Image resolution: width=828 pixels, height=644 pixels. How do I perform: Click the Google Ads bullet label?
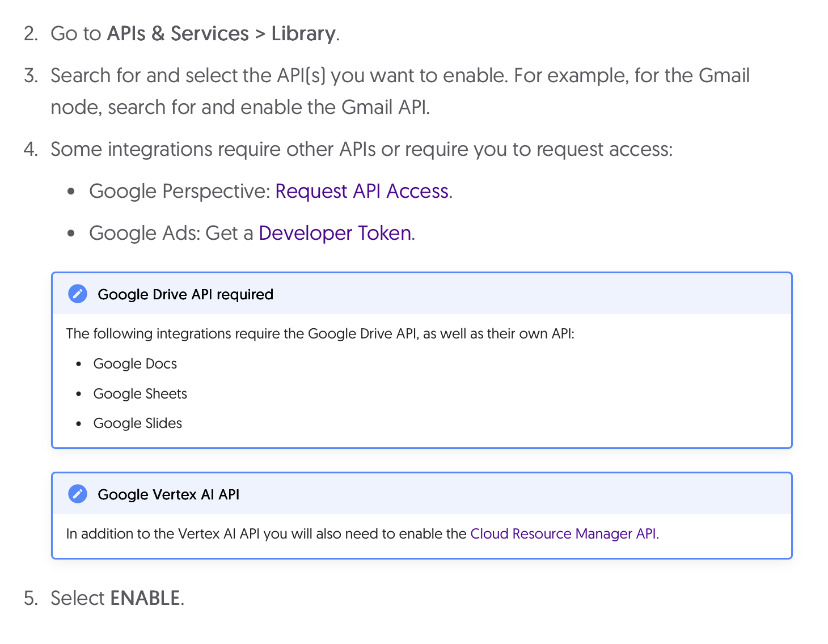click(x=144, y=234)
